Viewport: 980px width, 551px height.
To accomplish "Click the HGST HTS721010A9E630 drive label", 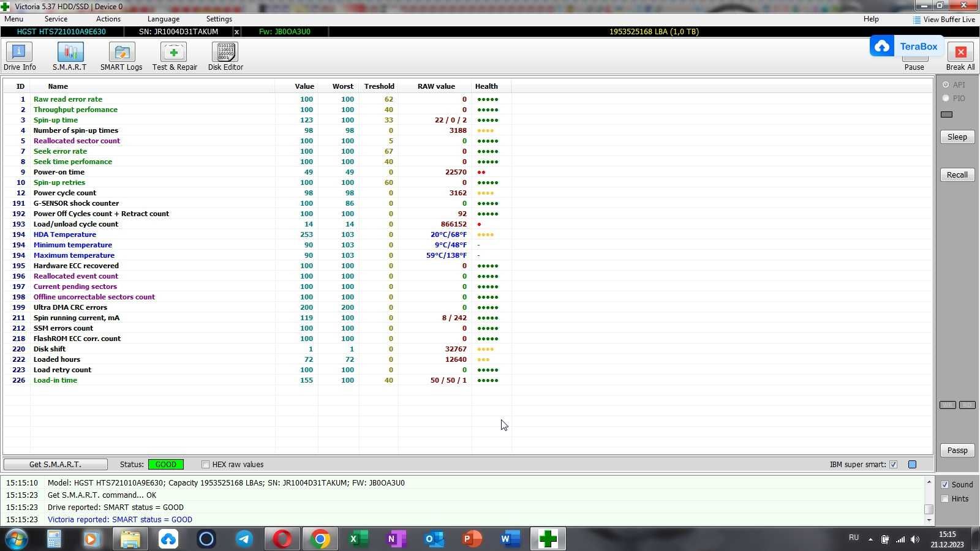I will (61, 32).
